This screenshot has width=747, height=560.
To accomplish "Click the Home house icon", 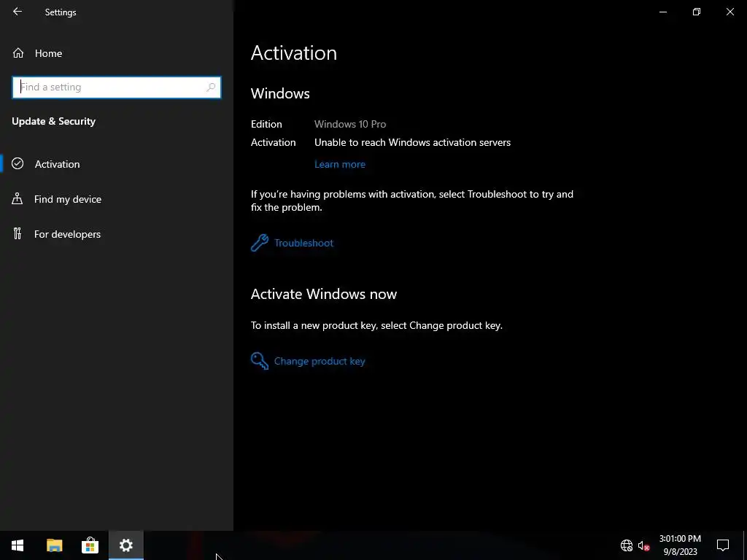I will click(x=18, y=52).
